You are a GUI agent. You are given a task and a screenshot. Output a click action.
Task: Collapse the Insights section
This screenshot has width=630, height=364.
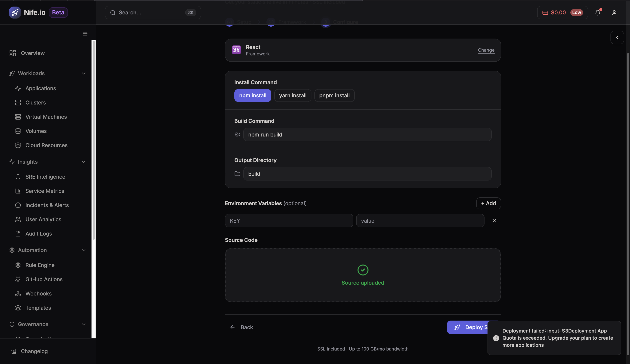[84, 162]
